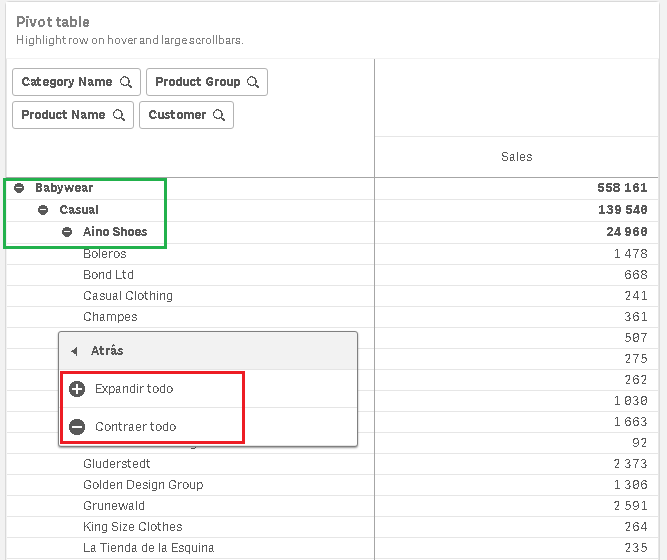Choose Contraer todo from the context menu

coord(136,427)
